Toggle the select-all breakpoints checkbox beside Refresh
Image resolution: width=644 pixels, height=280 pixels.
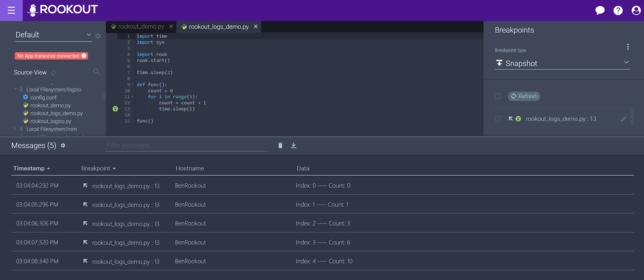498,96
